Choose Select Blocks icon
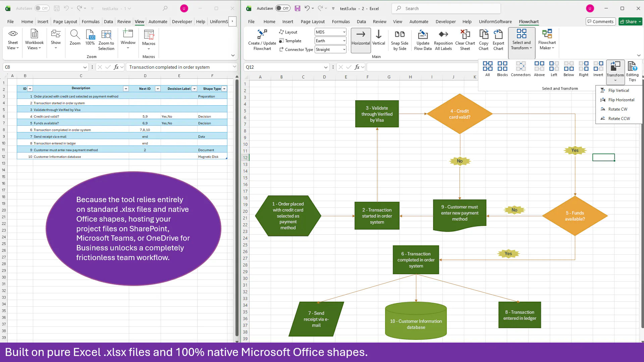The width and height of the screenshot is (644, 362). click(x=502, y=69)
